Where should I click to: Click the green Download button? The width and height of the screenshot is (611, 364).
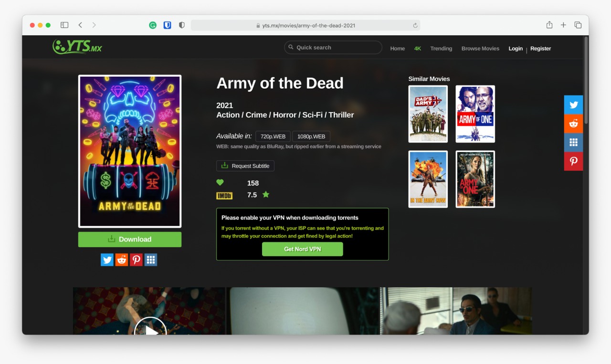point(130,239)
